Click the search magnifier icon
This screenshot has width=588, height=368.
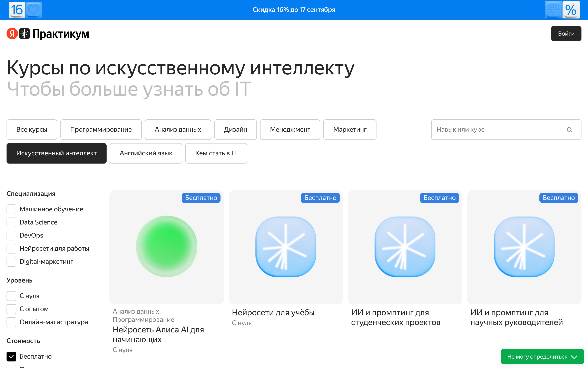point(570,130)
